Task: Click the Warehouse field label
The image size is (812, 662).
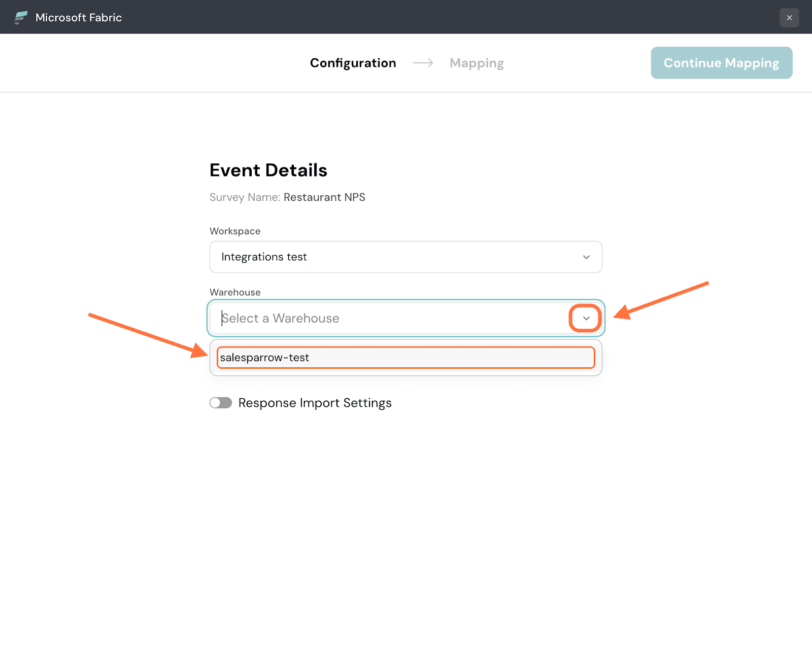Action: [235, 292]
